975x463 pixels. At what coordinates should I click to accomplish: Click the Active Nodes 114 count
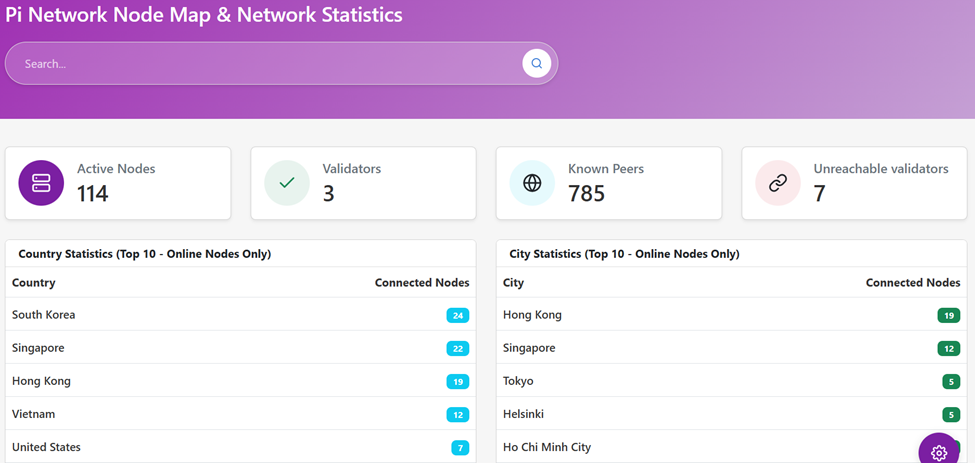point(93,193)
